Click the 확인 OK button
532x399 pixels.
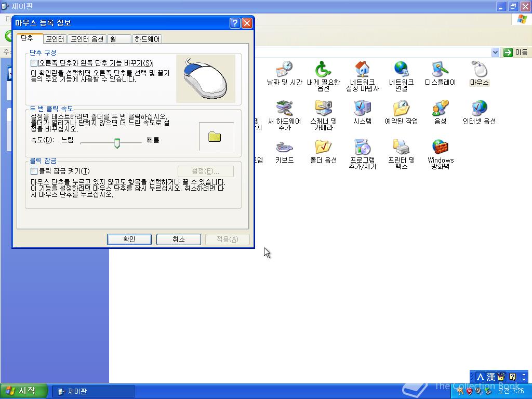tap(129, 239)
